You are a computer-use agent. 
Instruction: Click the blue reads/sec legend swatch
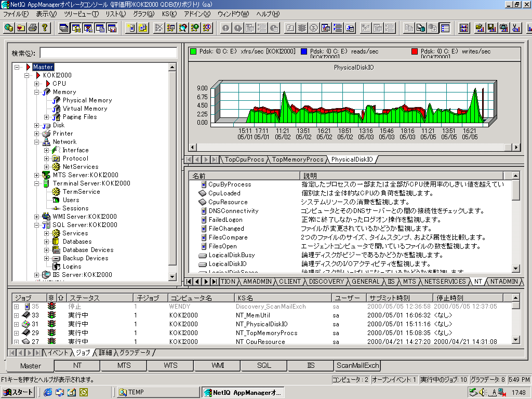click(x=304, y=51)
